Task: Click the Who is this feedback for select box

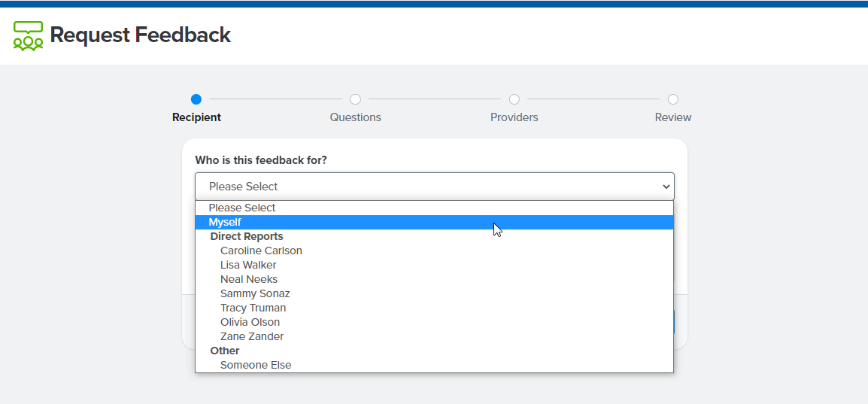Action: 435,187
